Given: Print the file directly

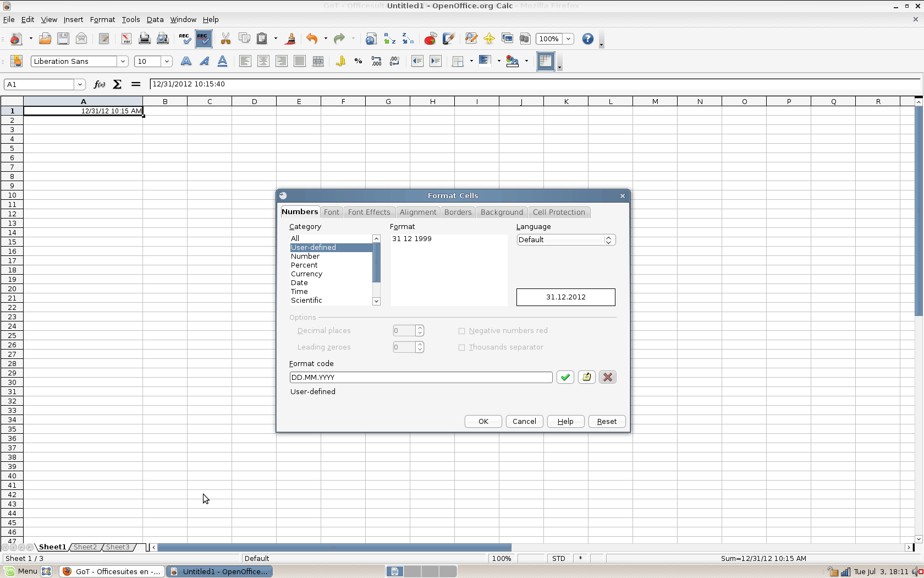Looking at the screenshot, I should (145, 39).
